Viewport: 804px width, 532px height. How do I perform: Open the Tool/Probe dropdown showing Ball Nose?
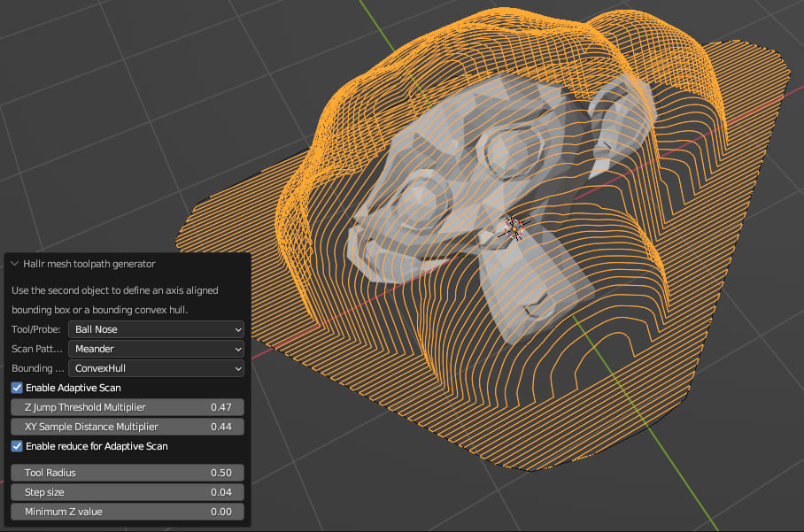click(x=156, y=329)
